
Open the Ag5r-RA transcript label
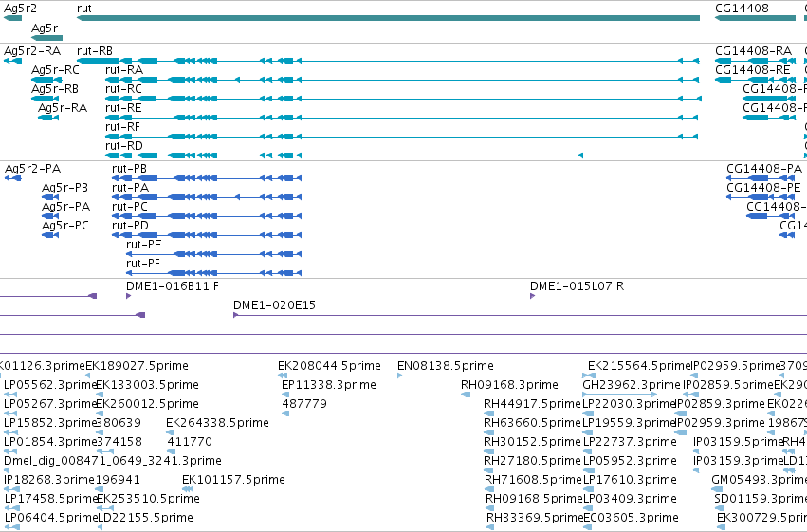coord(63,108)
